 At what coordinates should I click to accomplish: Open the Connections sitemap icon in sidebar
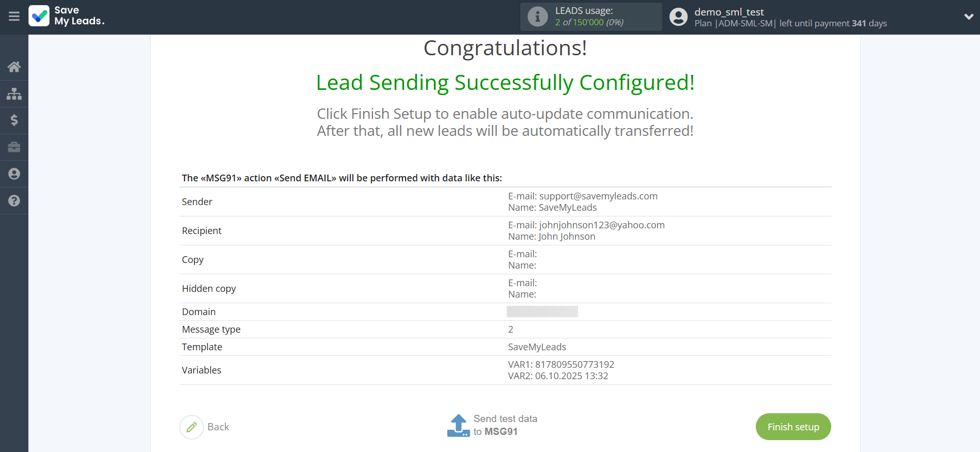click(x=14, y=93)
